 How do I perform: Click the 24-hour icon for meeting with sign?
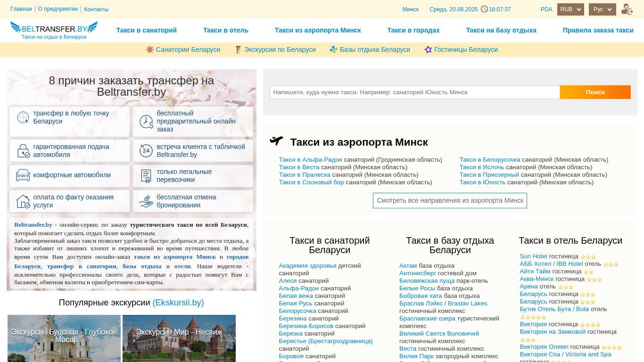pos(146,151)
